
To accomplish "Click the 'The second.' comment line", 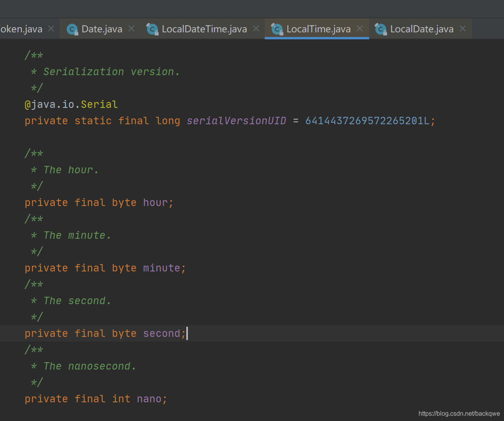I will [x=77, y=301].
